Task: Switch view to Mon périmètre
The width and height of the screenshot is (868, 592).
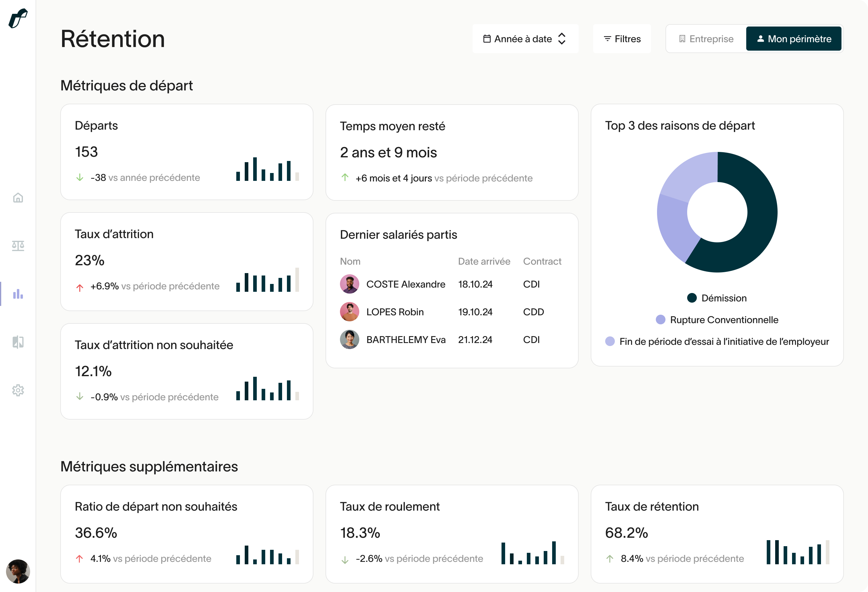Action: [x=794, y=39]
